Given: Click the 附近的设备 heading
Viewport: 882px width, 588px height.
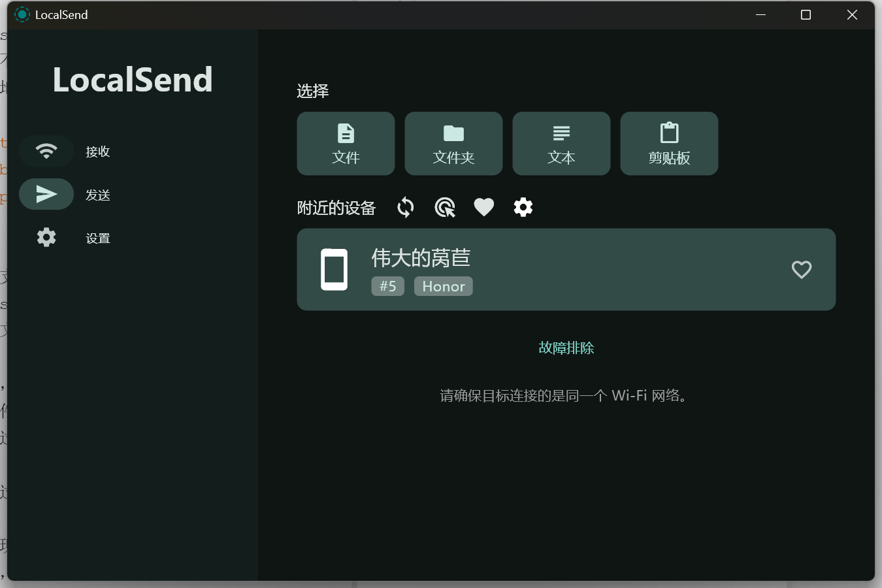Looking at the screenshot, I should point(336,208).
